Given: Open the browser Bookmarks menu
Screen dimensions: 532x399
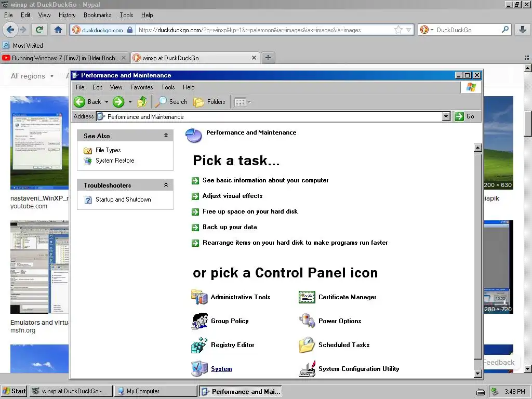Looking at the screenshot, I should (x=97, y=15).
